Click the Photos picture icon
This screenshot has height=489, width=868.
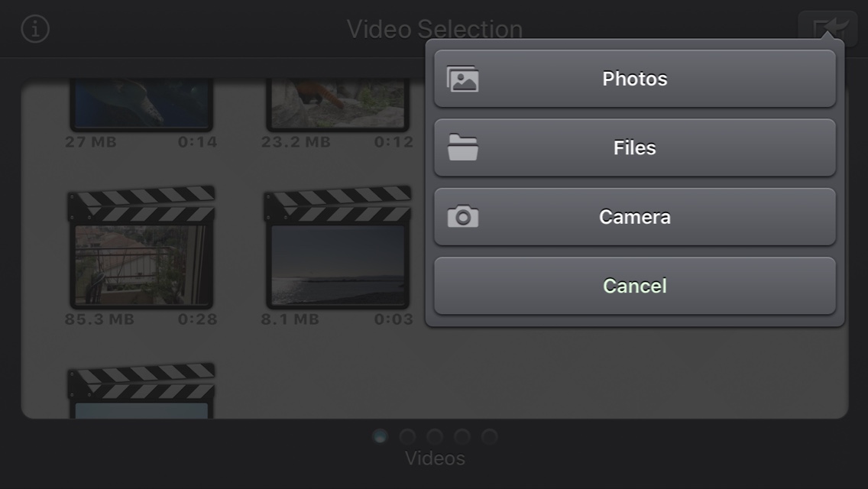[463, 79]
